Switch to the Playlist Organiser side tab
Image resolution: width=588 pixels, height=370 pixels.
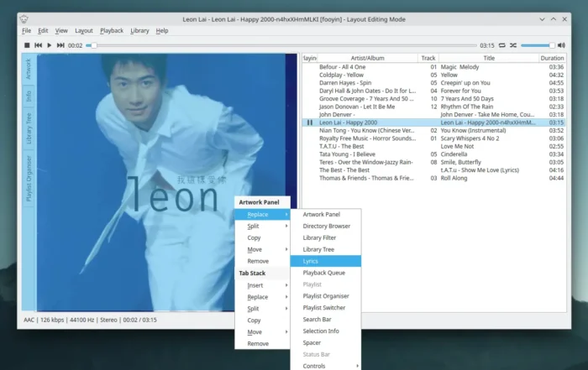(29, 179)
